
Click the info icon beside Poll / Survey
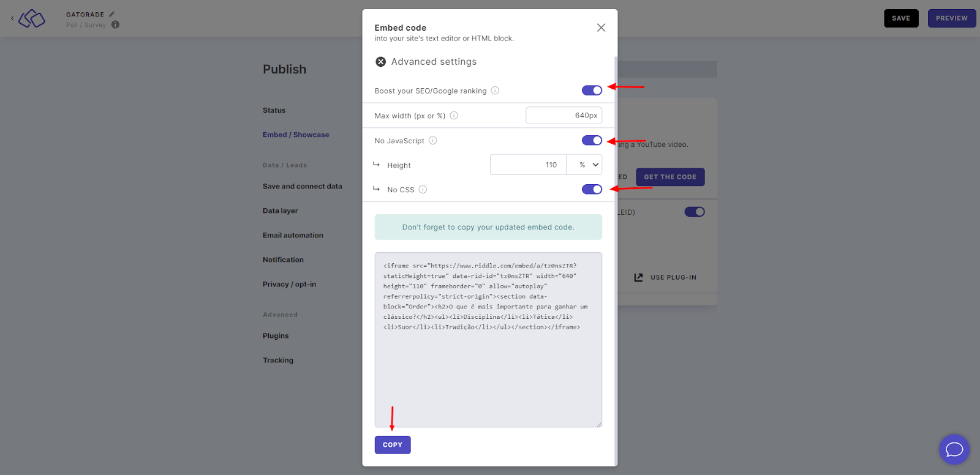pos(115,24)
